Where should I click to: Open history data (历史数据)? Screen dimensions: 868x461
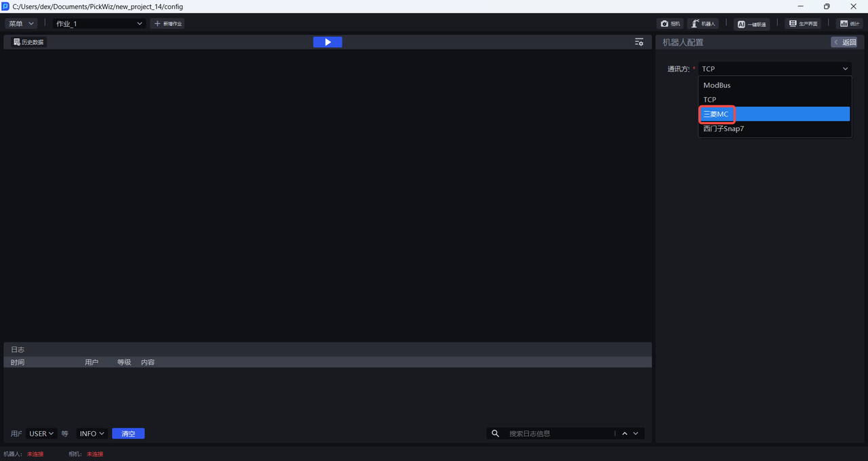click(x=28, y=42)
